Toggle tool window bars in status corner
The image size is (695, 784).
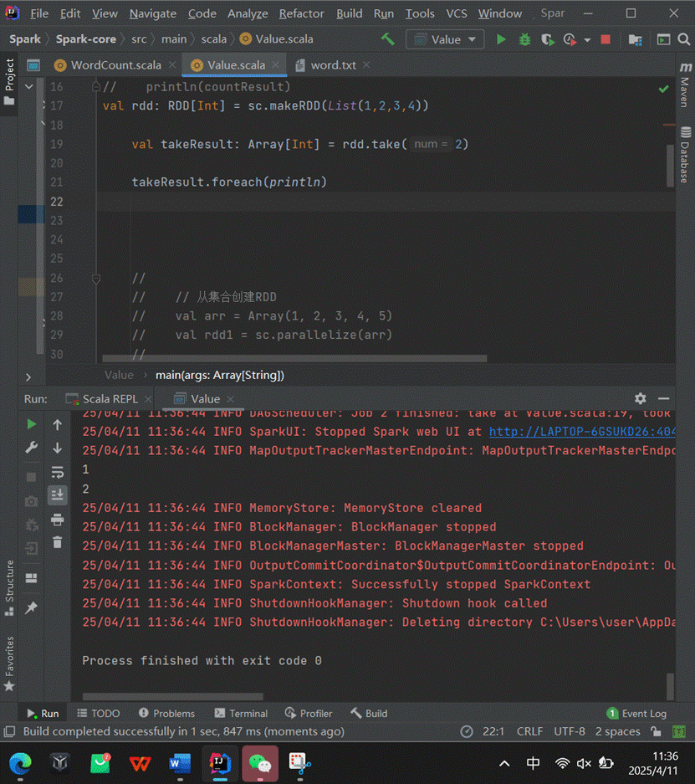(x=9, y=731)
